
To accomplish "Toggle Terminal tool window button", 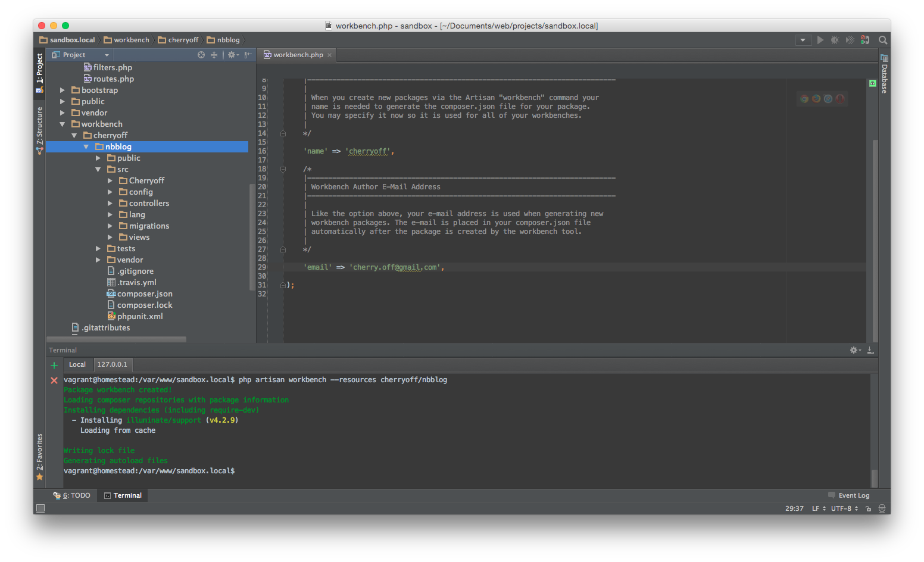I will coord(123,495).
